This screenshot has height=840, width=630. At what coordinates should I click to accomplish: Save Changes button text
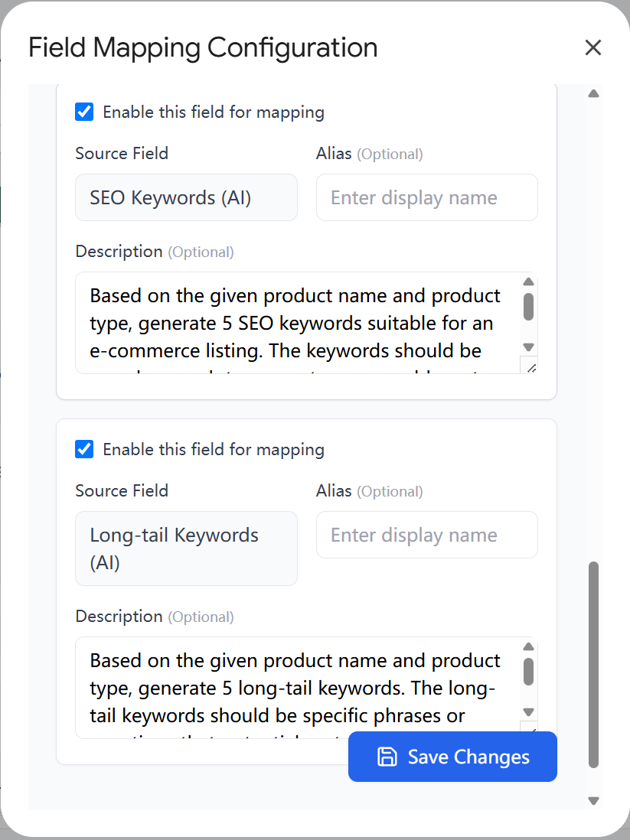(468, 757)
